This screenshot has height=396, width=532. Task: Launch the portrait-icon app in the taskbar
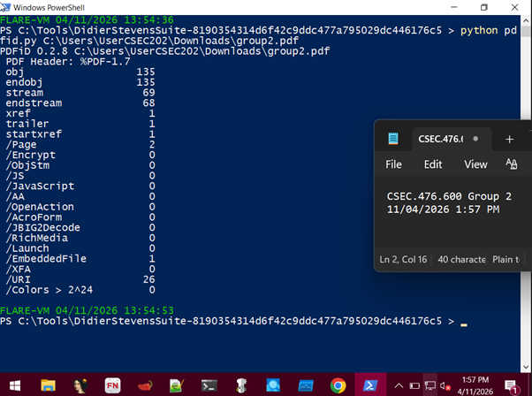point(80,385)
